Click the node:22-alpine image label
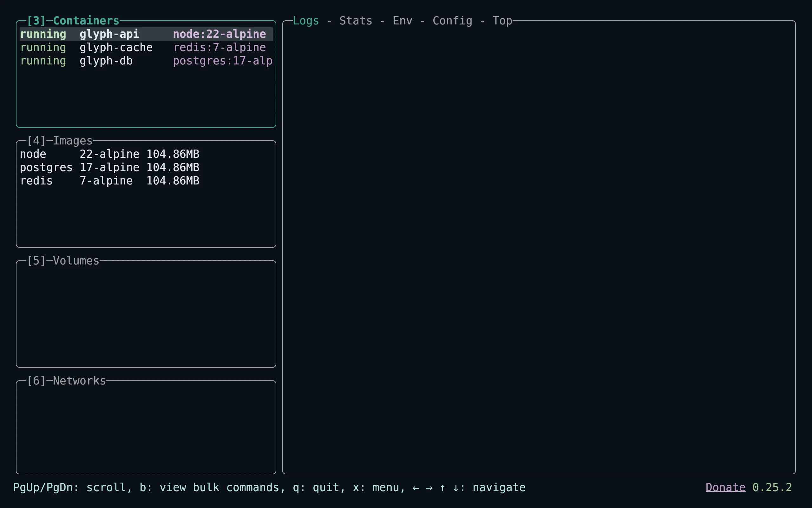This screenshot has width=812, height=508. (219, 34)
